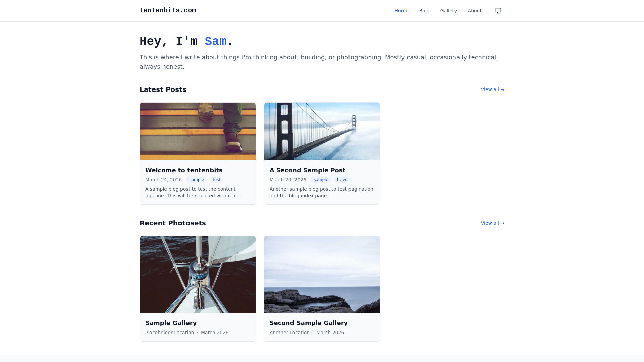Click the Welcome post excerpt text
Image resolution: width=644 pixels, height=362 pixels.
tap(193, 192)
